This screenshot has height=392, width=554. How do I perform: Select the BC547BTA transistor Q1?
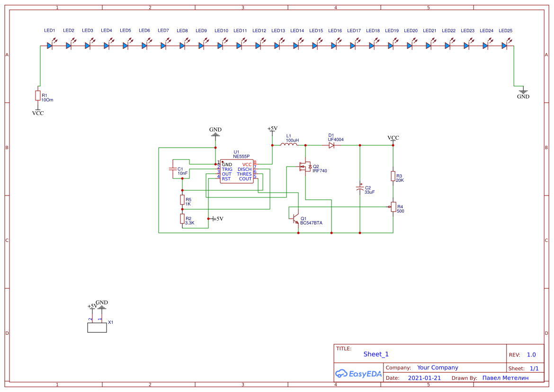click(295, 218)
